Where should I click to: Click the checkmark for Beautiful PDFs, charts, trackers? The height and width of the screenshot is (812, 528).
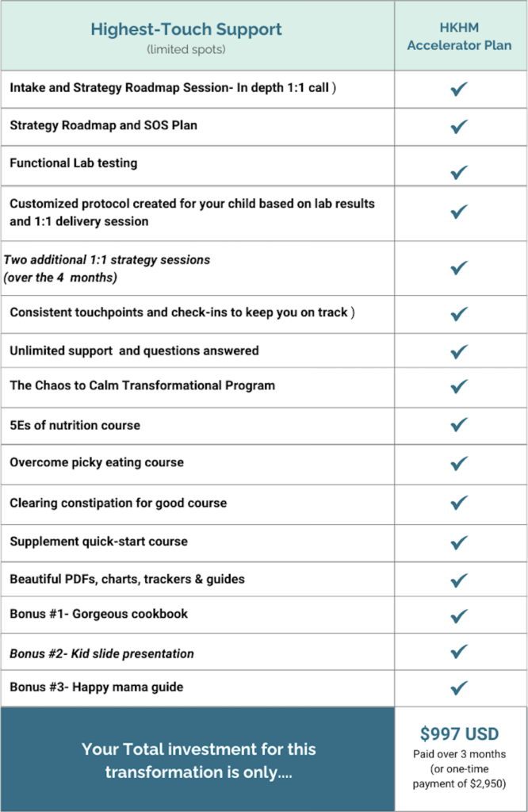(x=459, y=580)
